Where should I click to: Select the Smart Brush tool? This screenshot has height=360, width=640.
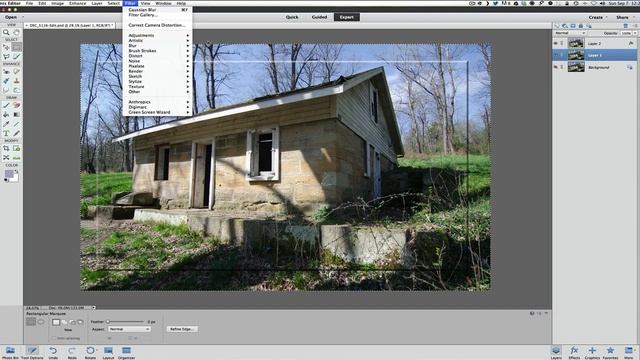coord(6,81)
